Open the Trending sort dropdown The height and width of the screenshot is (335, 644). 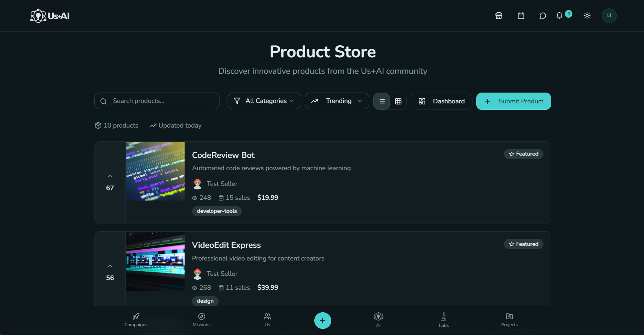[x=337, y=101]
